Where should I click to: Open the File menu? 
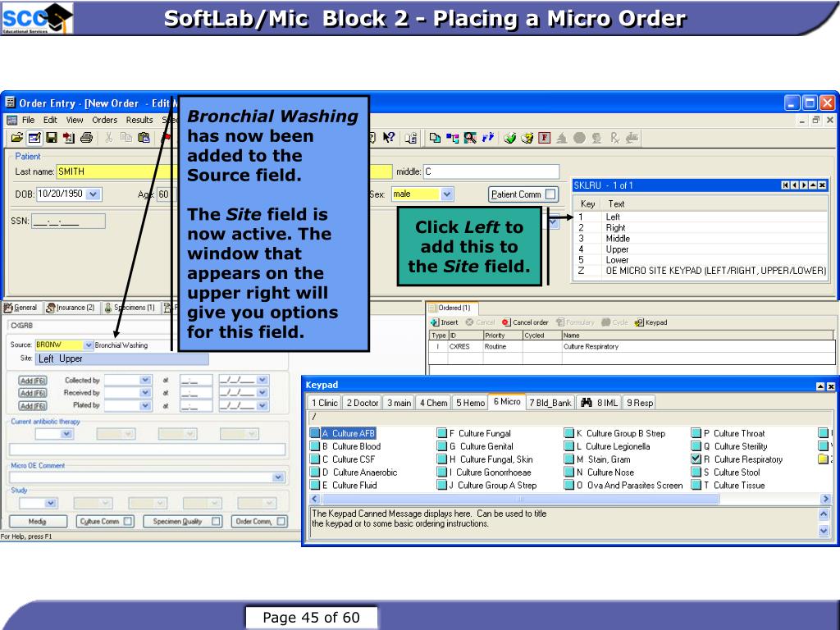click(x=29, y=120)
